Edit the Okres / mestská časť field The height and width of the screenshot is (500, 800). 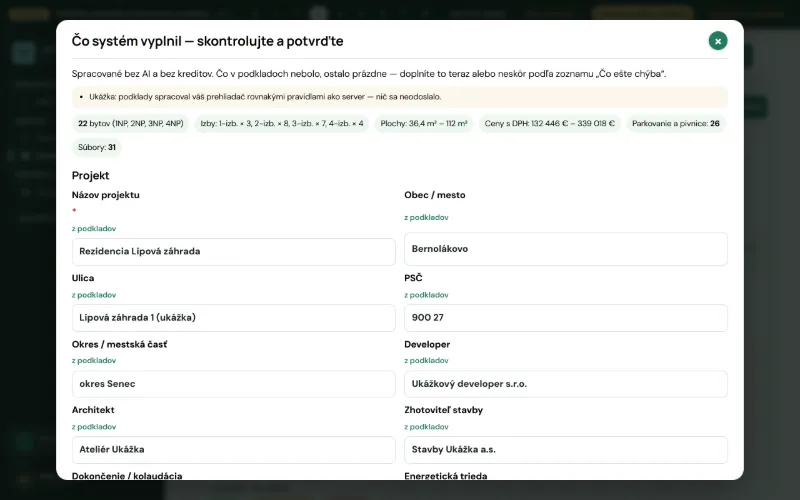234,384
